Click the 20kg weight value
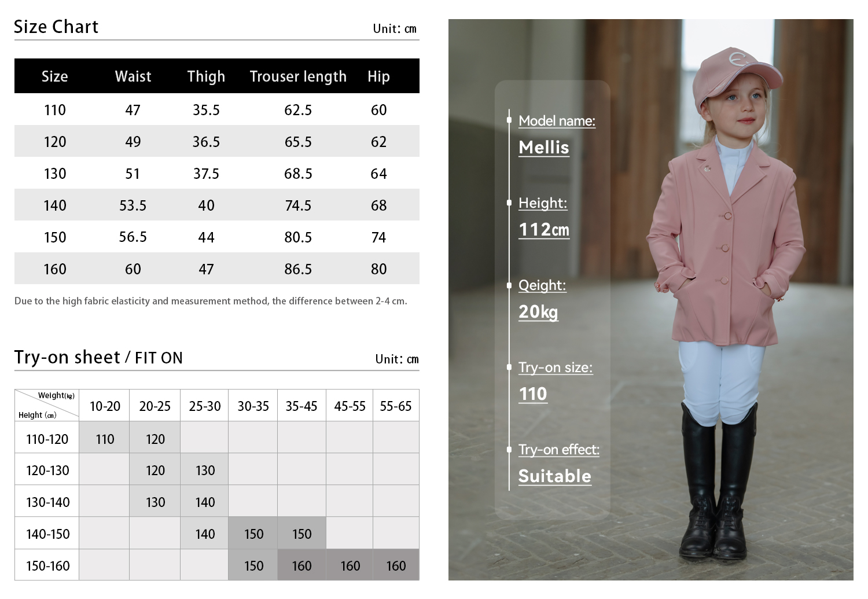 click(x=538, y=312)
